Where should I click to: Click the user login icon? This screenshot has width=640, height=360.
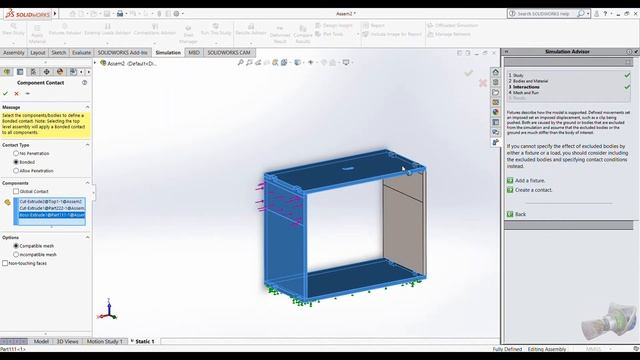(596, 13)
